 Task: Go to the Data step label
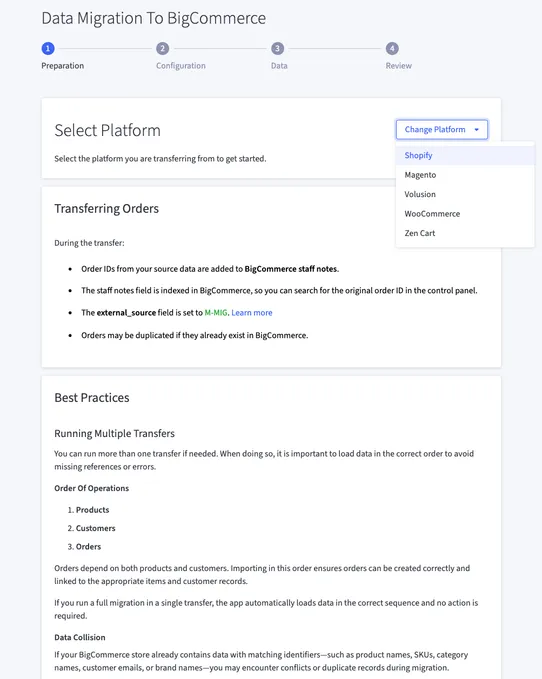(279, 66)
